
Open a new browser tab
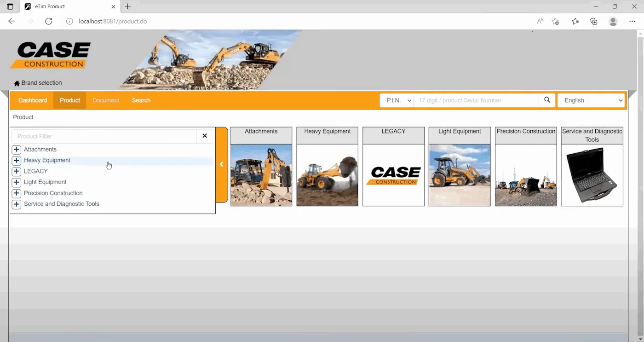coord(128,6)
